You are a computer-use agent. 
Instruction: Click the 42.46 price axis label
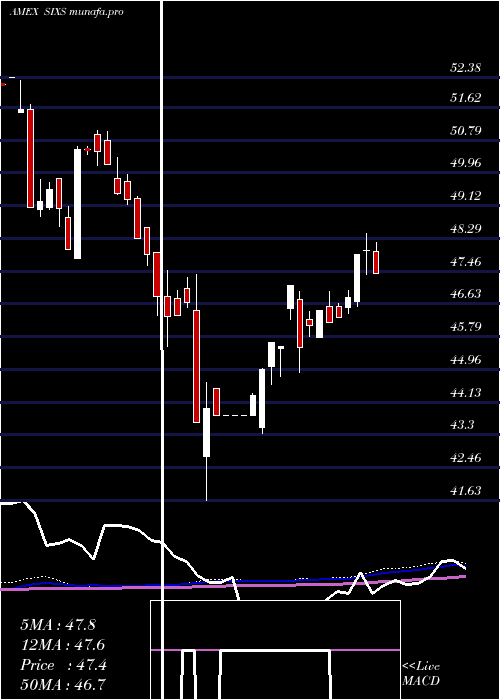465,458
